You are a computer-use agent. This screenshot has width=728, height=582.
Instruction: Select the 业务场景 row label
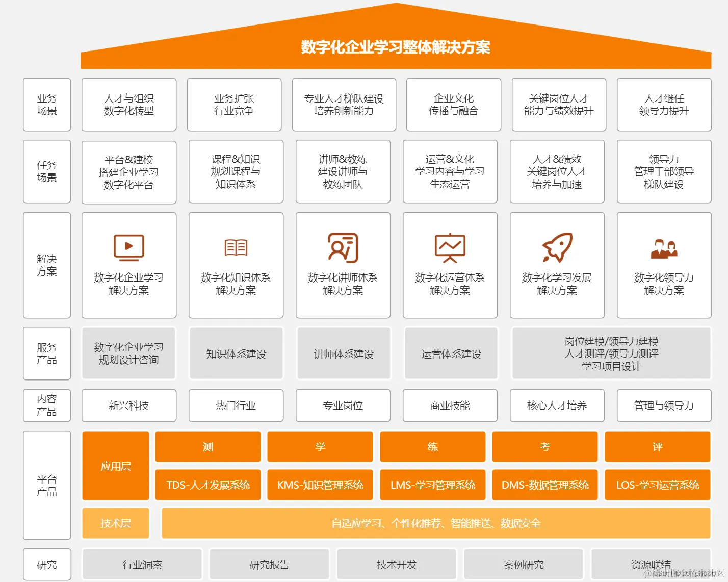tap(47, 105)
